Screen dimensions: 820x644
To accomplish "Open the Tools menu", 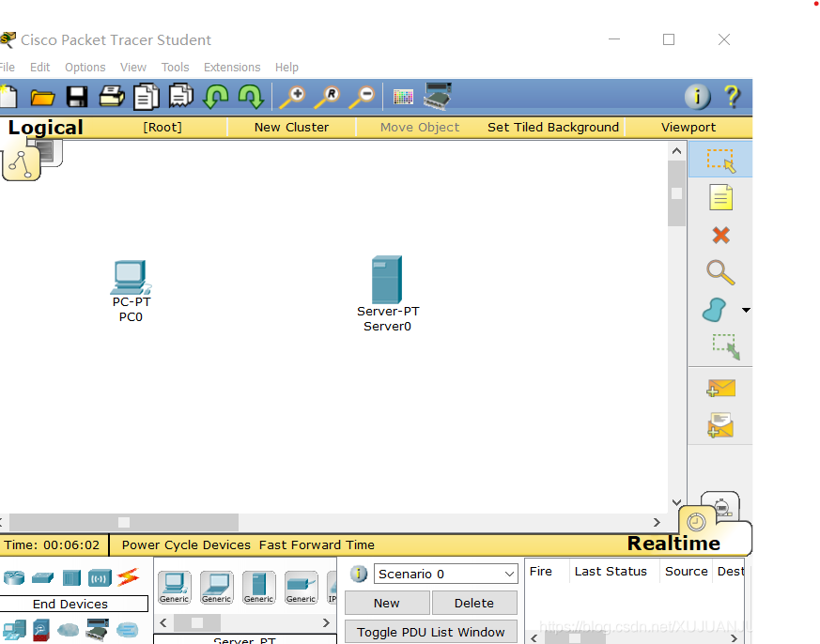I will tap(176, 68).
